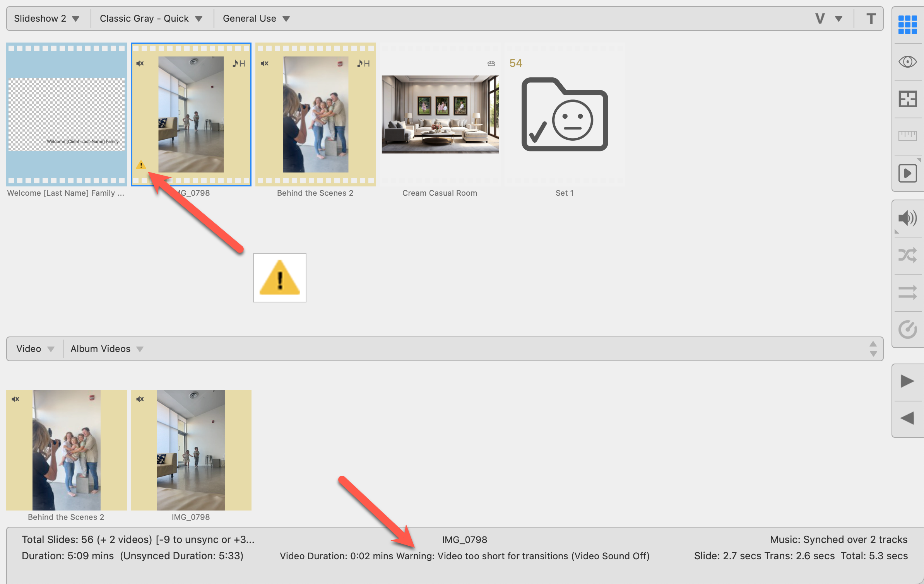Click the speaker volume icon
Screen dimensions: 924x584
[x=907, y=218]
